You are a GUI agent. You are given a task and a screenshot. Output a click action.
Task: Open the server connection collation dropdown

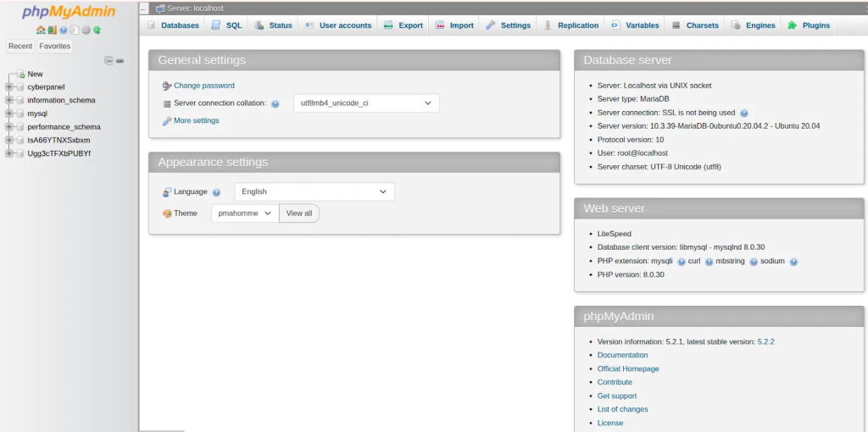(365, 103)
